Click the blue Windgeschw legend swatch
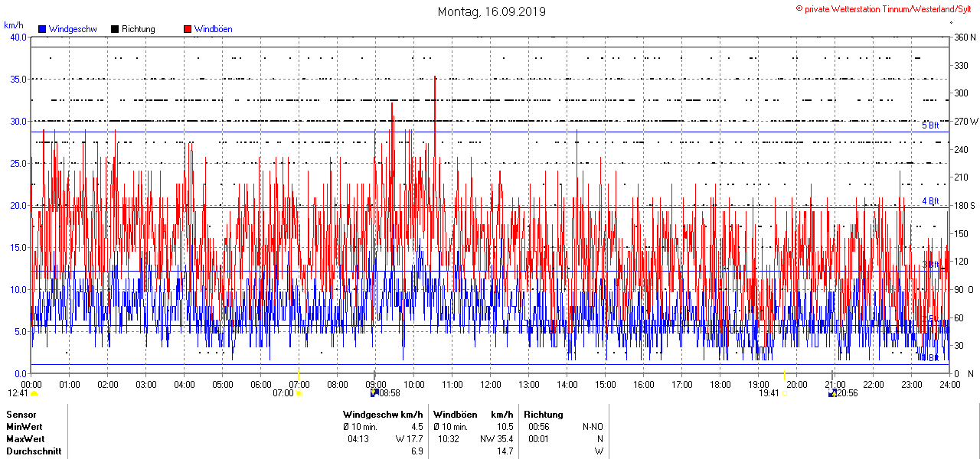The image size is (980, 459). coord(42,29)
